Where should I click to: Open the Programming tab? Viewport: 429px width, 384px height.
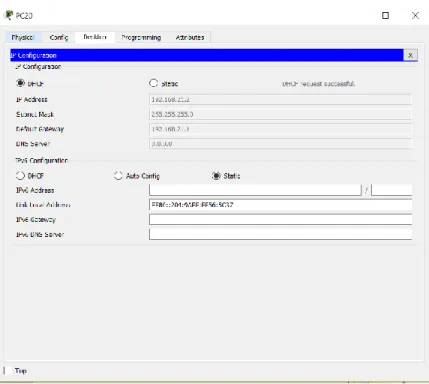(141, 37)
